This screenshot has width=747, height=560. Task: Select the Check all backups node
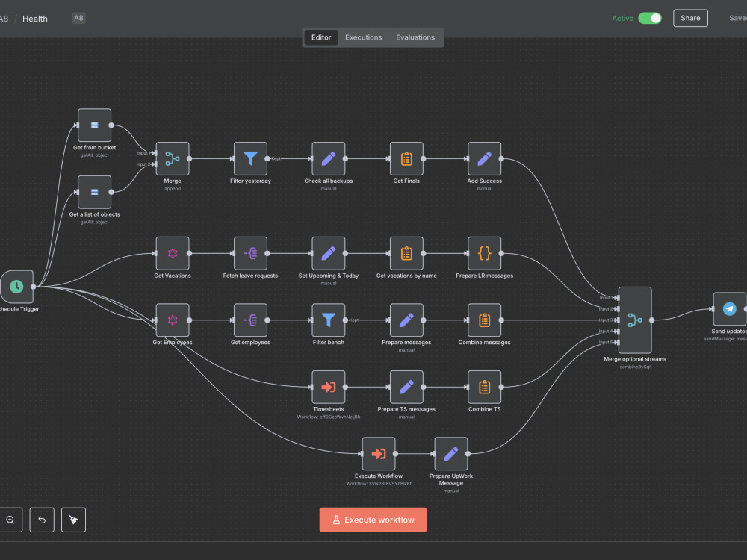tap(329, 158)
